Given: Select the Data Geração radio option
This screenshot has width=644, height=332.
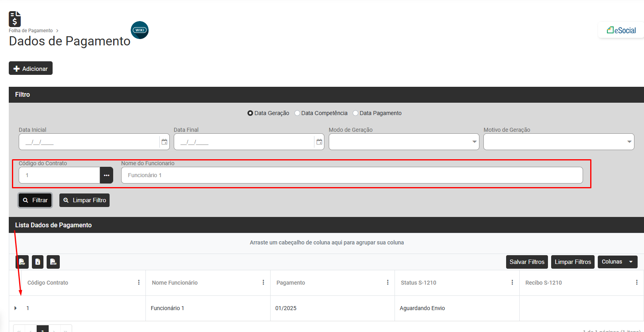Looking at the screenshot, I should 250,113.
